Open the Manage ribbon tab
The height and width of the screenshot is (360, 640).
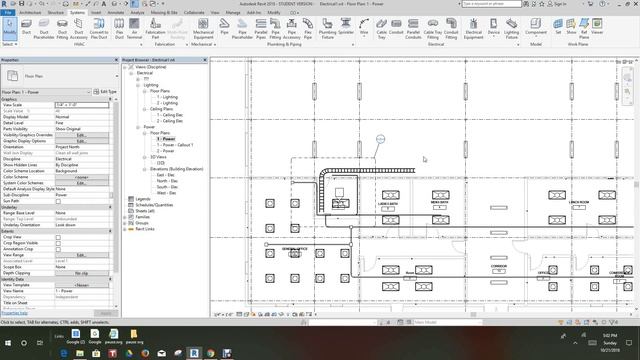233,13
